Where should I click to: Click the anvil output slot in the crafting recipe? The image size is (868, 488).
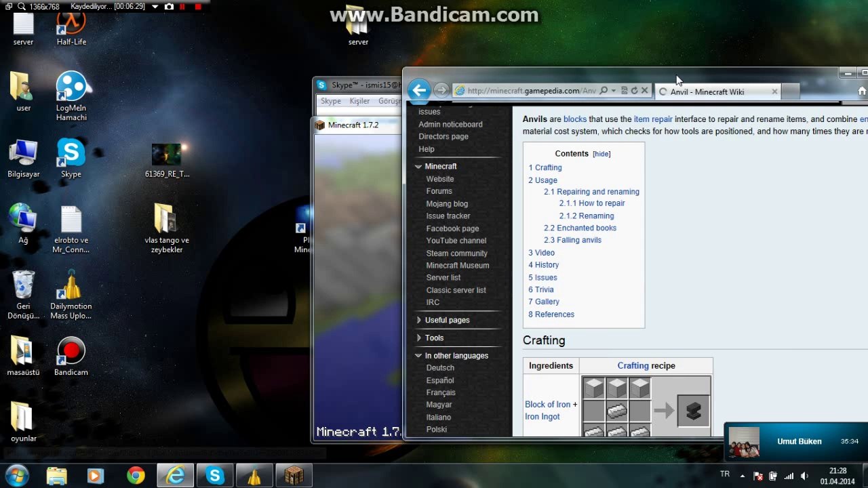click(x=693, y=410)
